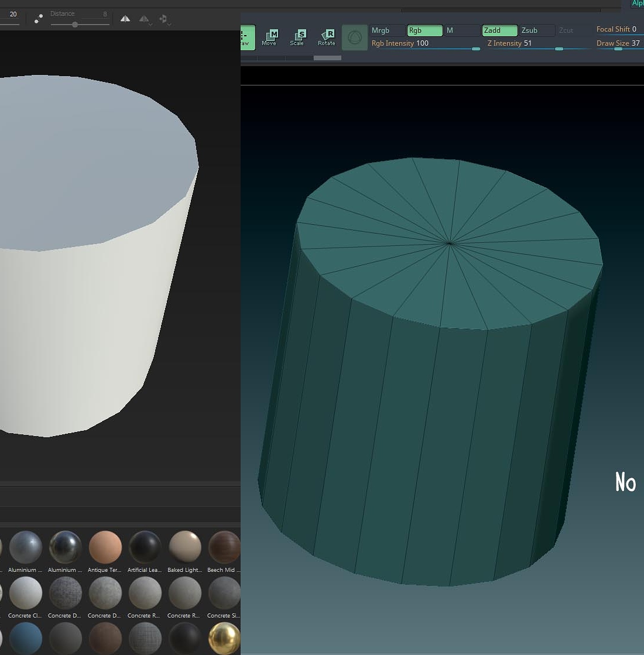Viewport: 644px width, 655px height.
Task: Toggle the M material mode
Action: pos(462,30)
